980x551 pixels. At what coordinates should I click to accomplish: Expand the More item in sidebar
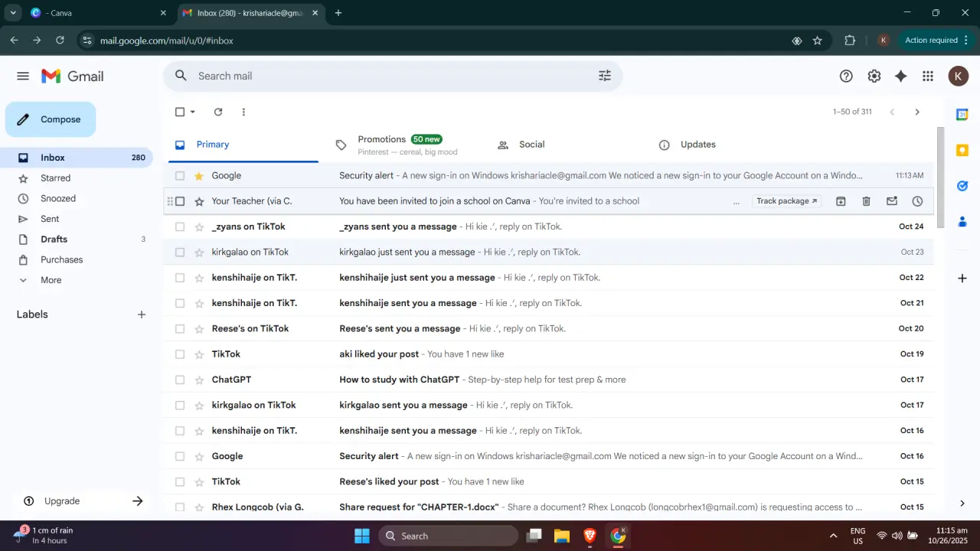[x=51, y=280]
